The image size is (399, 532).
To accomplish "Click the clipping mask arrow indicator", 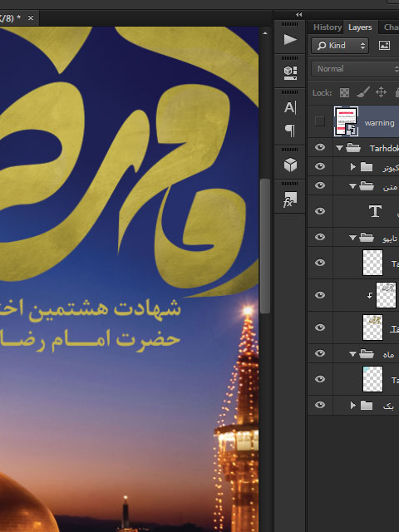I will pos(369,295).
